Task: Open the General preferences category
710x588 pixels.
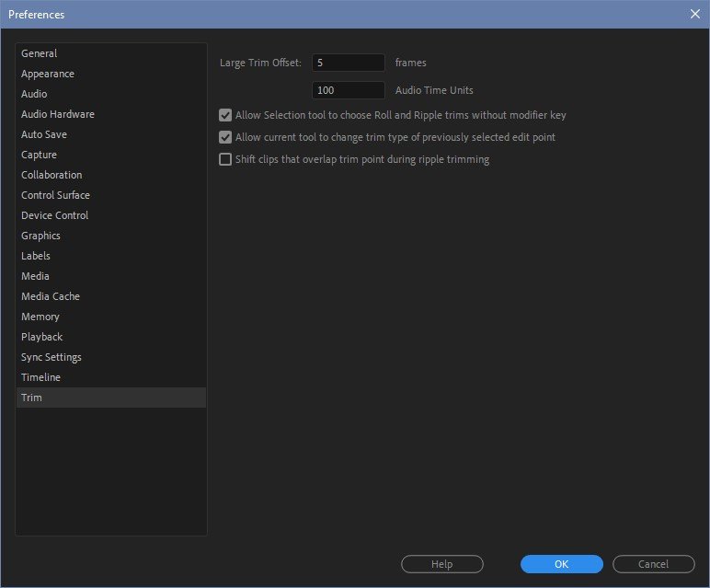Action: tap(39, 53)
